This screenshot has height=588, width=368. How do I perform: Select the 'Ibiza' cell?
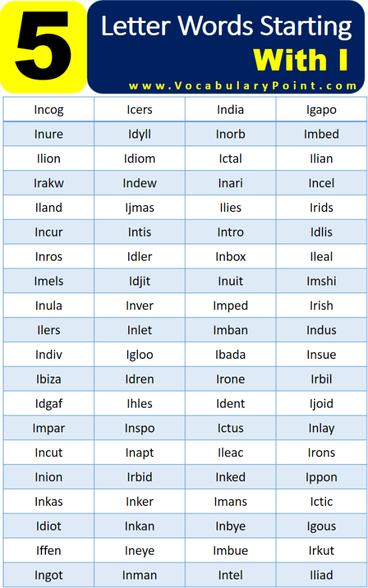pos(49,379)
